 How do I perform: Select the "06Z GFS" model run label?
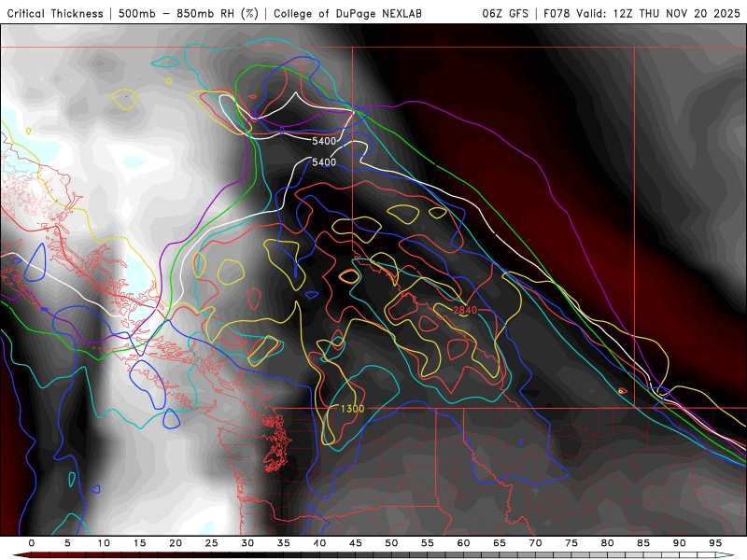pyautogui.click(x=505, y=13)
